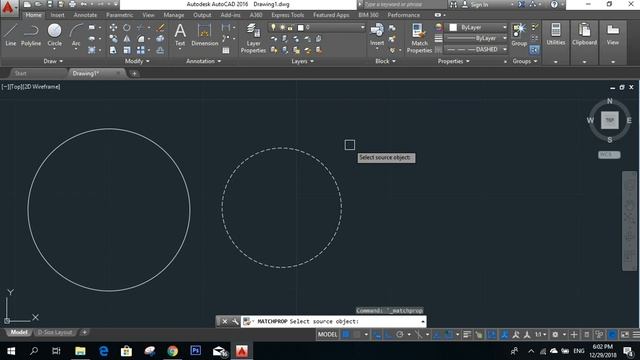
Task: Open ByLayer object color swatch
Action: [453, 27]
